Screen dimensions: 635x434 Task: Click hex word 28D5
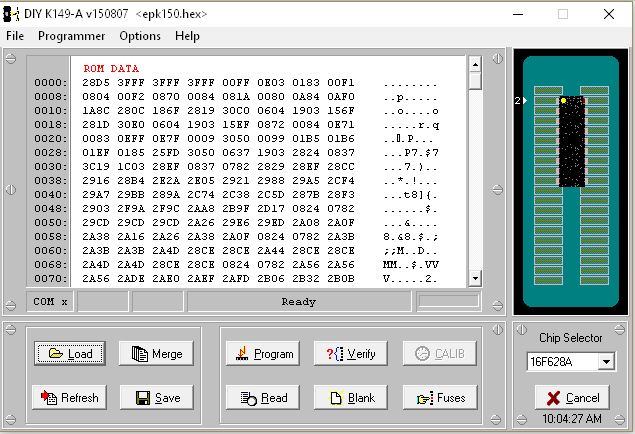[96, 83]
